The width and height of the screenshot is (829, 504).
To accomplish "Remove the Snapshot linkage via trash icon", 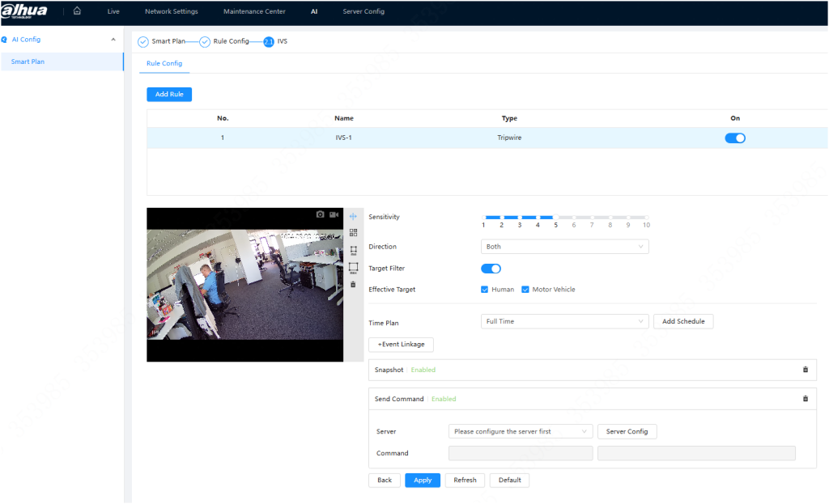I will [x=805, y=370].
